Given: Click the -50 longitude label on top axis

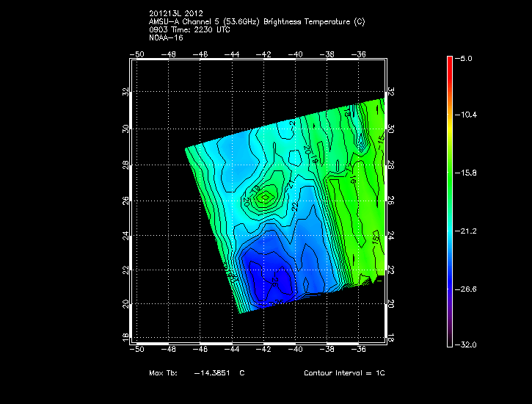Looking at the screenshot, I should (x=136, y=54).
